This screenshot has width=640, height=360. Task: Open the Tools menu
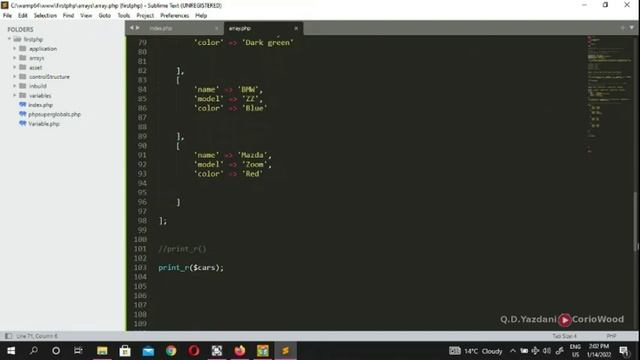[124, 16]
